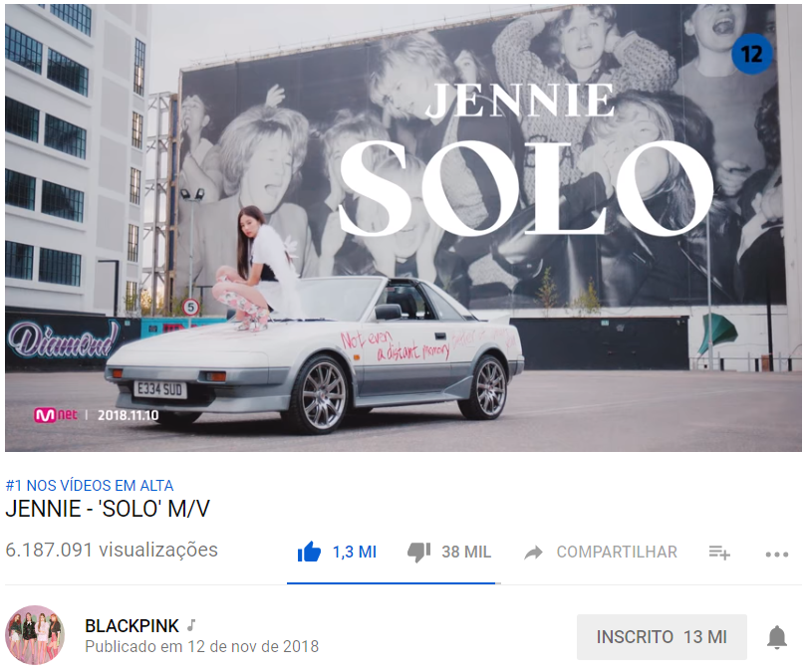Click the 38 MIL dislike count

coord(466,552)
